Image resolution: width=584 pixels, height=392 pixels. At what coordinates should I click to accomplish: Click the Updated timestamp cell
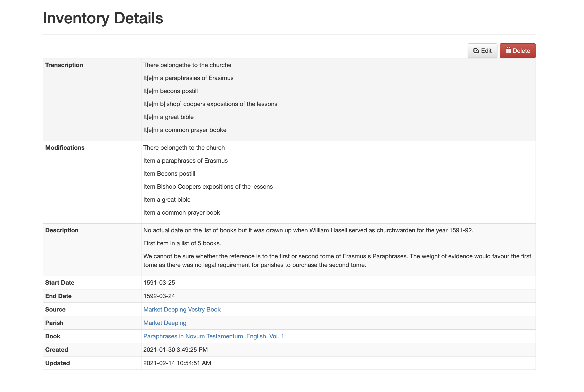click(177, 363)
